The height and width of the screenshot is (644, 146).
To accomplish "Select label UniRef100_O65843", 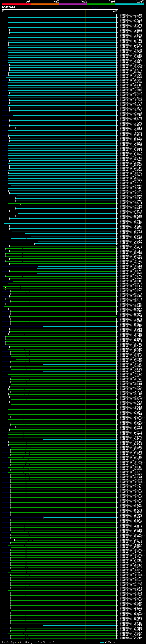I will [x=131, y=249].
